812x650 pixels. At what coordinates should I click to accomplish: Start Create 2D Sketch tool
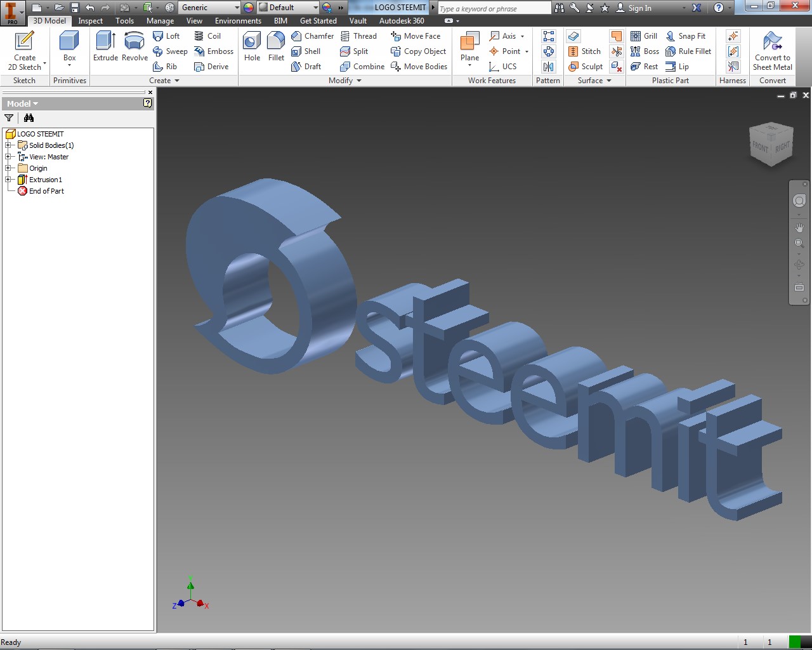(24, 51)
